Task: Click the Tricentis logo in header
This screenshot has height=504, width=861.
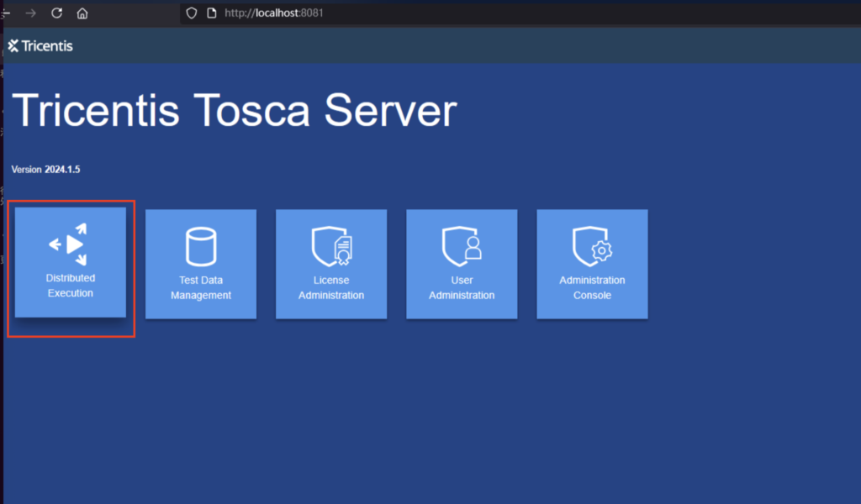Action: pyautogui.click(x=40, y=46)
